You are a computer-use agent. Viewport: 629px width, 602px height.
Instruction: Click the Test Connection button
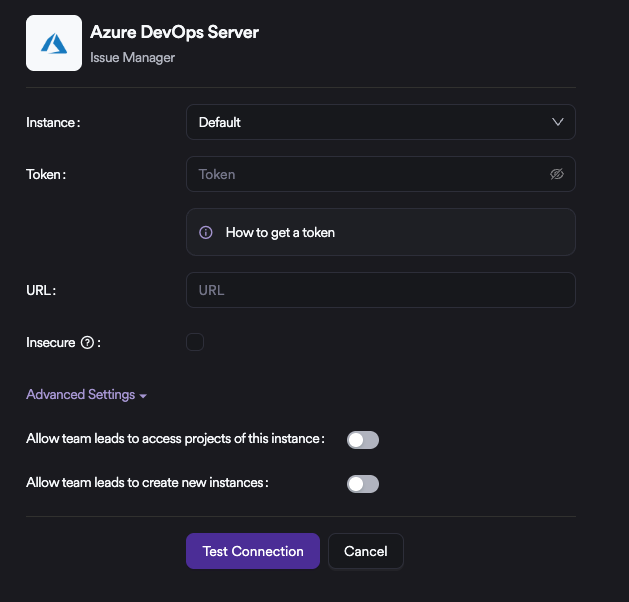[253, 551]
